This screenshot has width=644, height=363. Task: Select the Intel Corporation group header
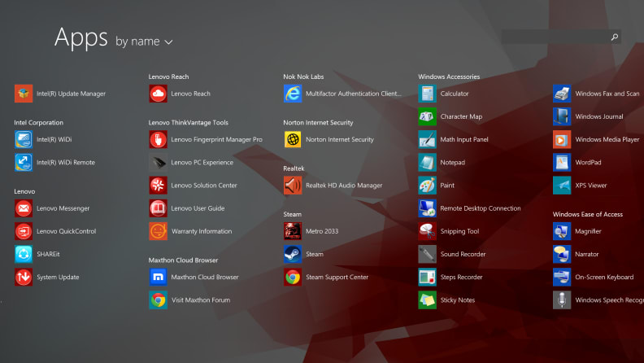38,123
